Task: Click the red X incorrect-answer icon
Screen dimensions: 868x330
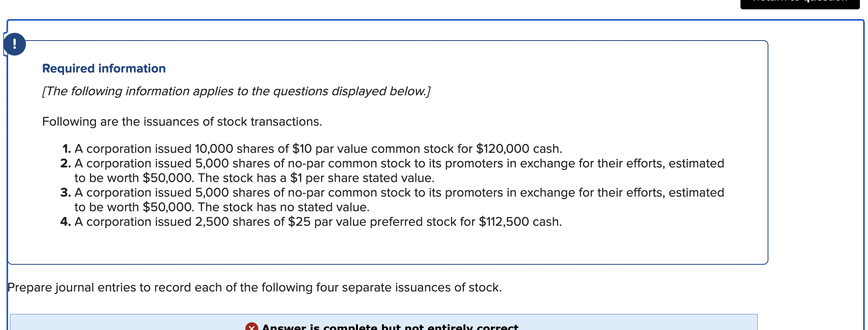Action: (251, 327)
